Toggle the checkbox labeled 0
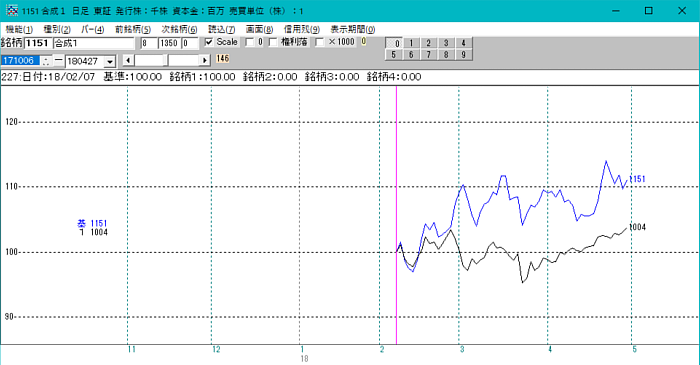Viewport: 700px width, 365px height. [250, 42]
